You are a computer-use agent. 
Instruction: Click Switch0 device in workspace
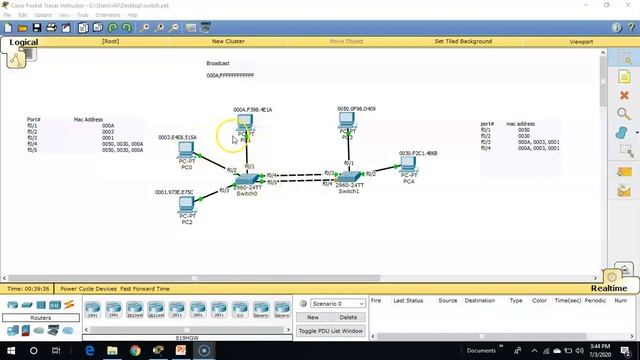247,179
